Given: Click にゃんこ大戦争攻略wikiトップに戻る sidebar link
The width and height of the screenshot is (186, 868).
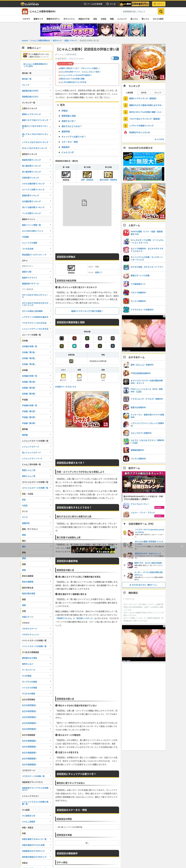Looking at the screenshot, I should (36, 65).
